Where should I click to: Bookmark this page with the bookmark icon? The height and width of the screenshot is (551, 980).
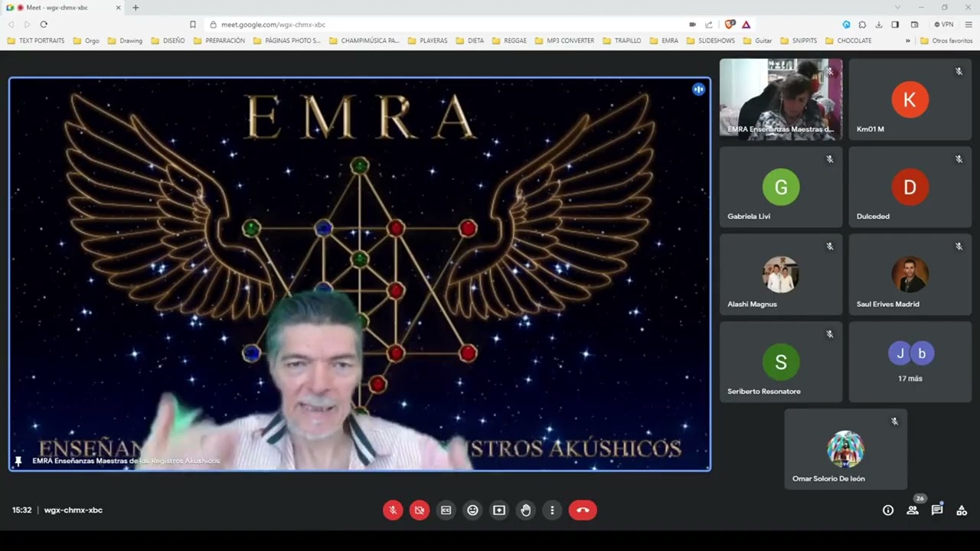[193, 24]
